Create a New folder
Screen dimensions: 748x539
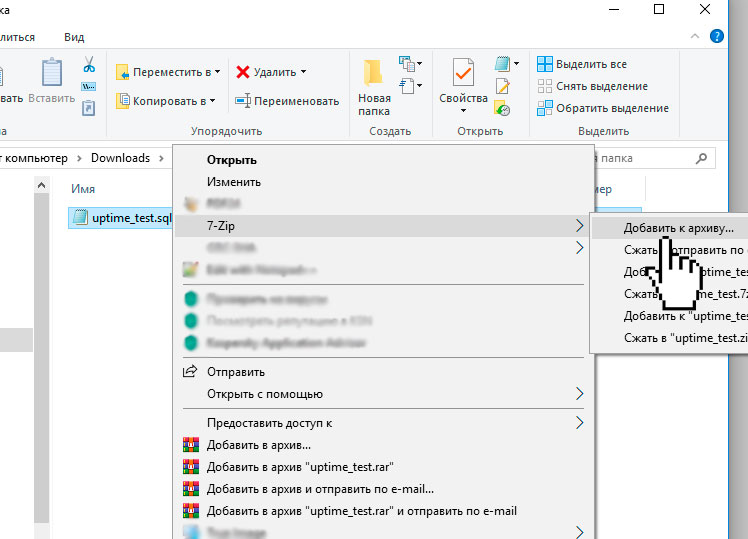pyautogui.click(x=374, y=88)
